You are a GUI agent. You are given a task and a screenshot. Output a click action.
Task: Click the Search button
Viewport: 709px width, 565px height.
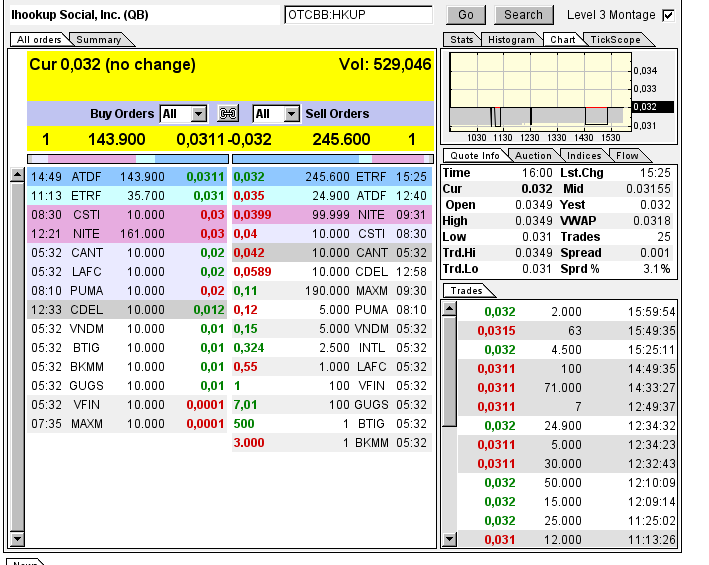(523, 15)
